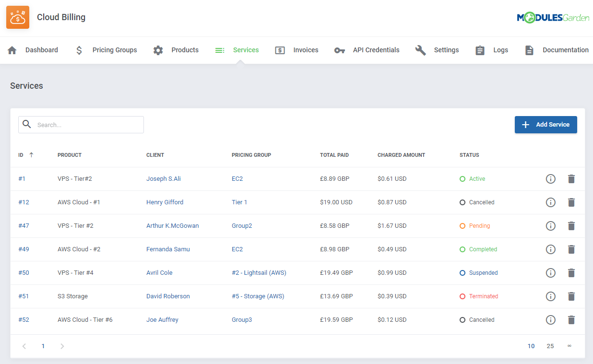Go to previous page arrow

[24, 346]
